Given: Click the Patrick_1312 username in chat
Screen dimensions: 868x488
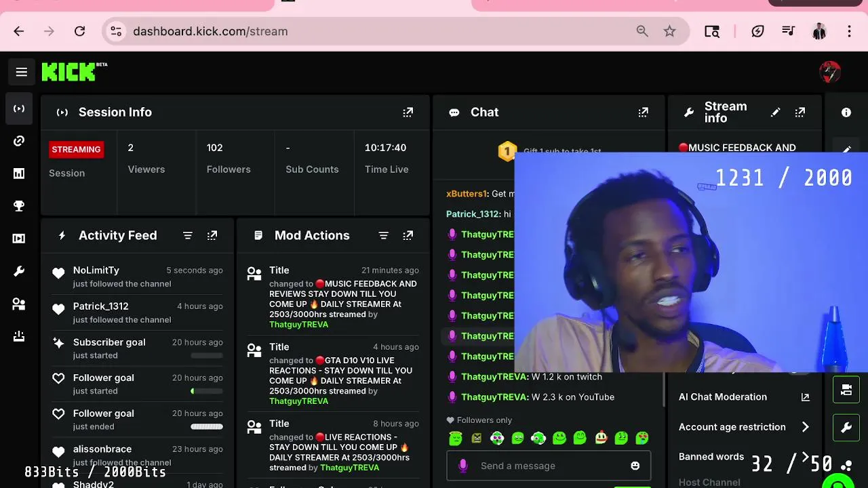Looking at the screenshot, I should point(472,214).
